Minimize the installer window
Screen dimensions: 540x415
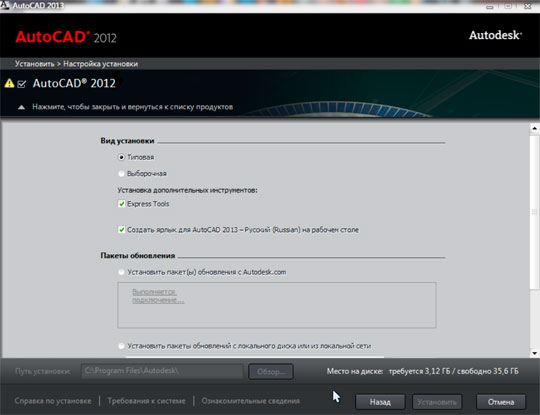[490, 7]
